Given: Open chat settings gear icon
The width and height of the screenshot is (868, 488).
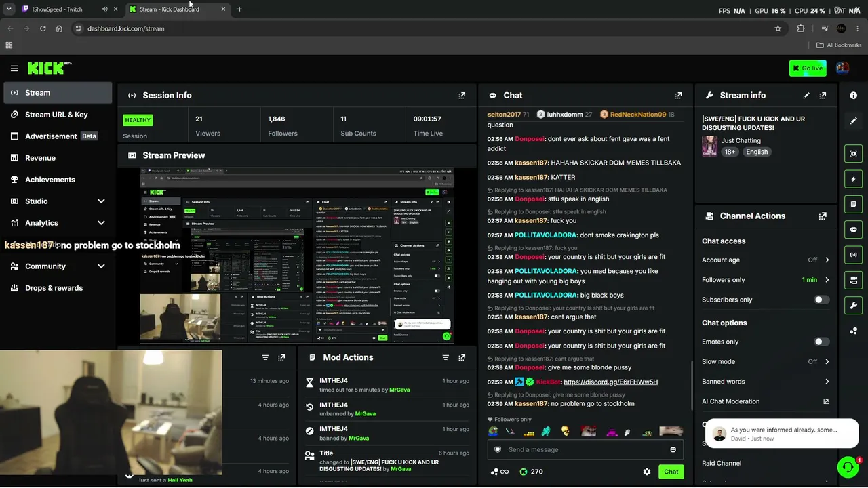Looking at the screenshot, I should [646, 472].
